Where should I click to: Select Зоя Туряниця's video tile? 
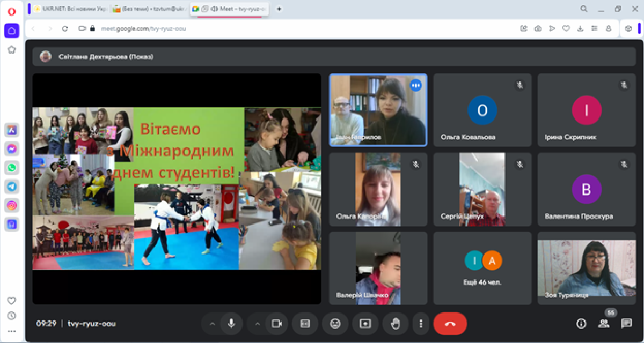586,268
